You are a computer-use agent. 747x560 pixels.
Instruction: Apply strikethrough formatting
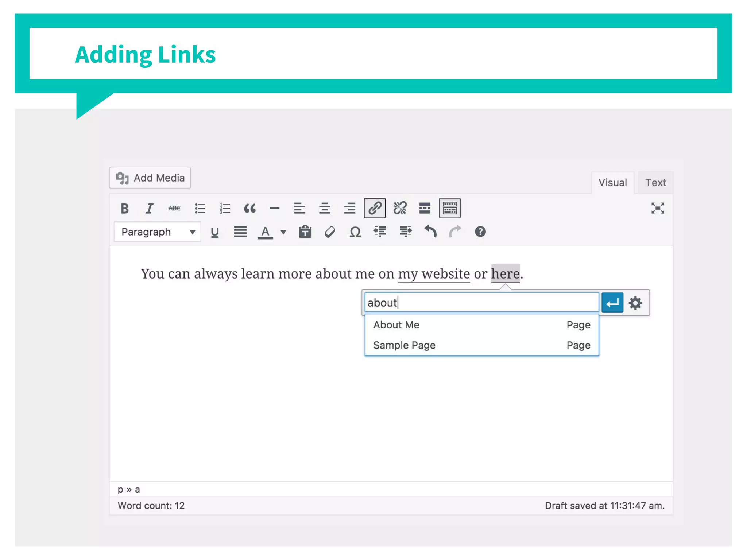coord(174,209)
